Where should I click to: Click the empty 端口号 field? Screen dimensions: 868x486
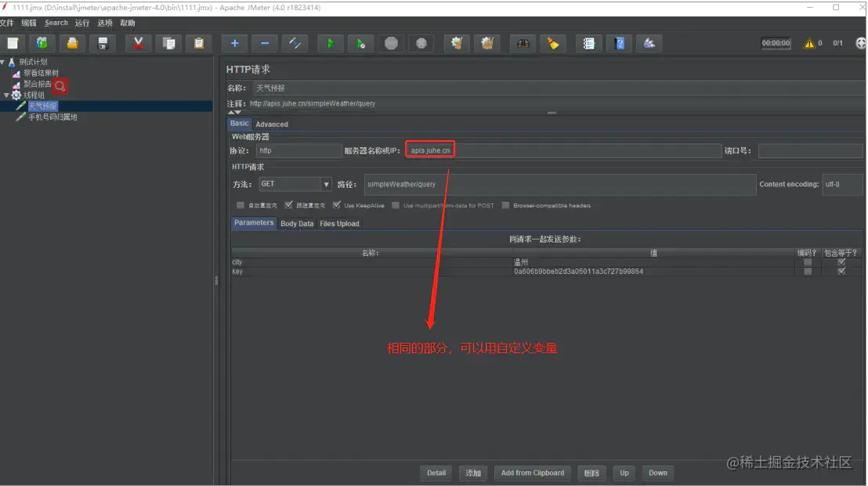(x=811, y=150)
